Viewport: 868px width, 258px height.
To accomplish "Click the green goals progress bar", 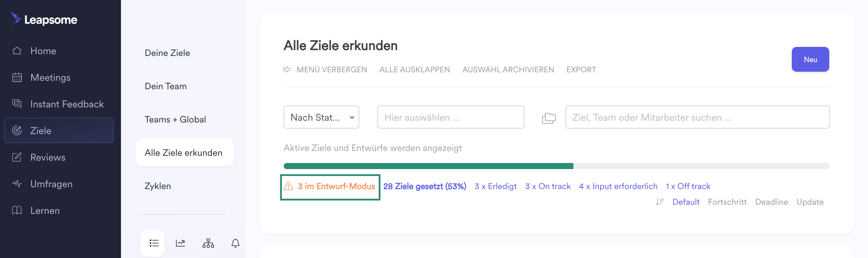I will coord(428,166).
